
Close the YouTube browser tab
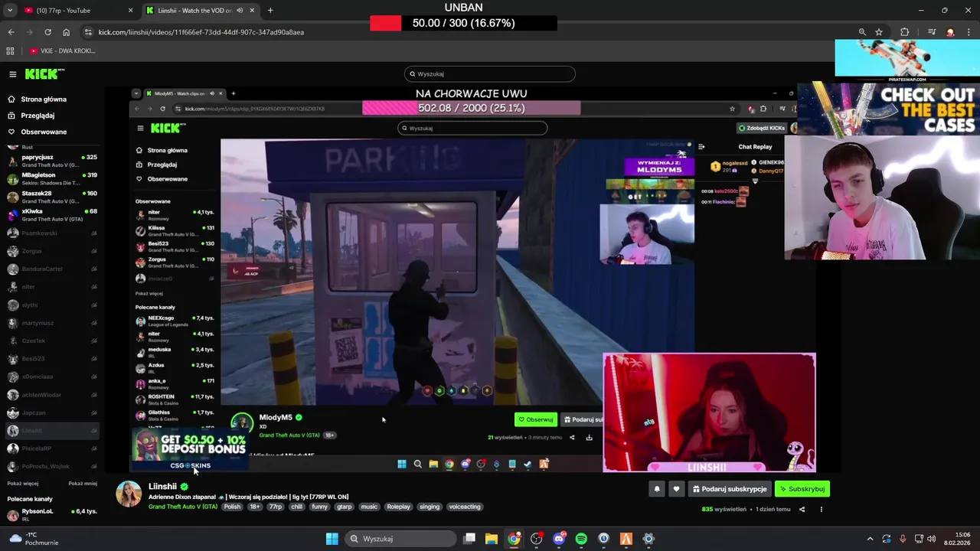pos(130,11)
